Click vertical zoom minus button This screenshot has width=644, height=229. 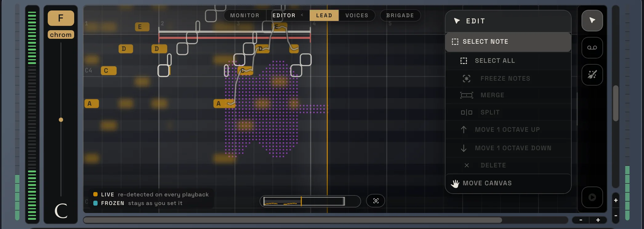pyautogui.click(x=616, y=216)
